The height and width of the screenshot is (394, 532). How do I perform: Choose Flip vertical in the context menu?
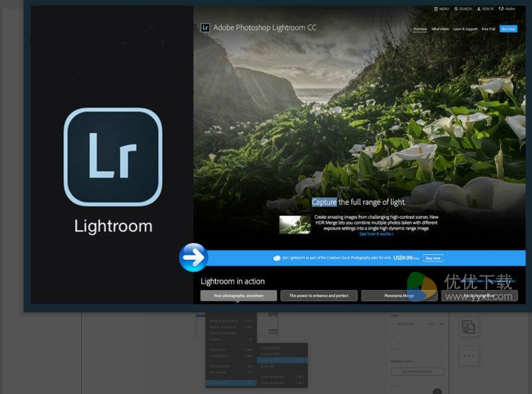(231, 373)
